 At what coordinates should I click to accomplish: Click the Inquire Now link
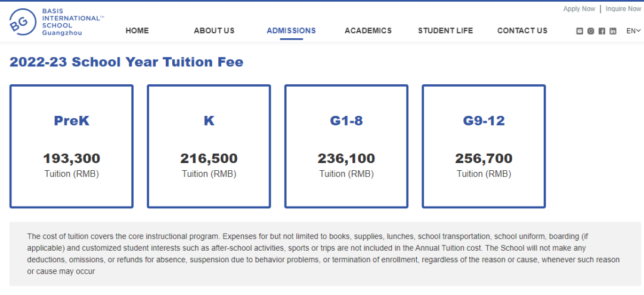point(623,9)
